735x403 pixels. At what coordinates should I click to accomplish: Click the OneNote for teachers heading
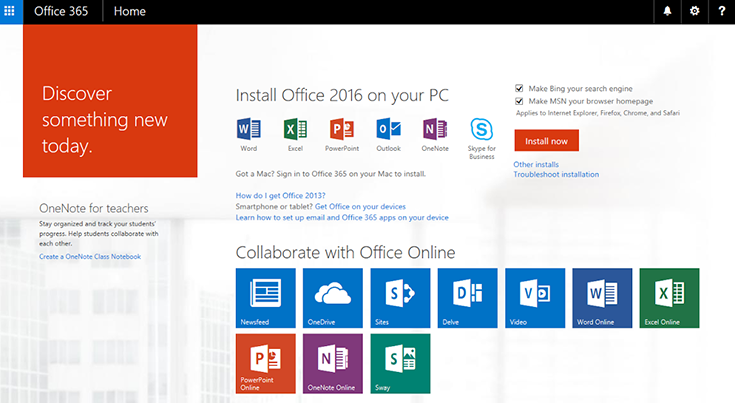tap(94, 208)
